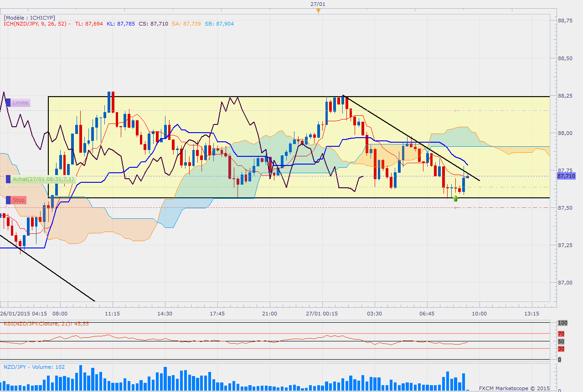Click the NZD/JPY - Volume panel label
This screenshot has height=392, width=583.
coord(34,366)
